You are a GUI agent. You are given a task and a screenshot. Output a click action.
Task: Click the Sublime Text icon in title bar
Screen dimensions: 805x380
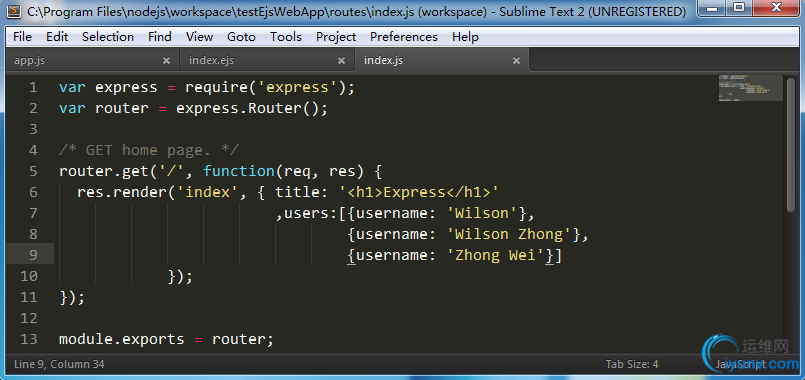tap(15, 11)
